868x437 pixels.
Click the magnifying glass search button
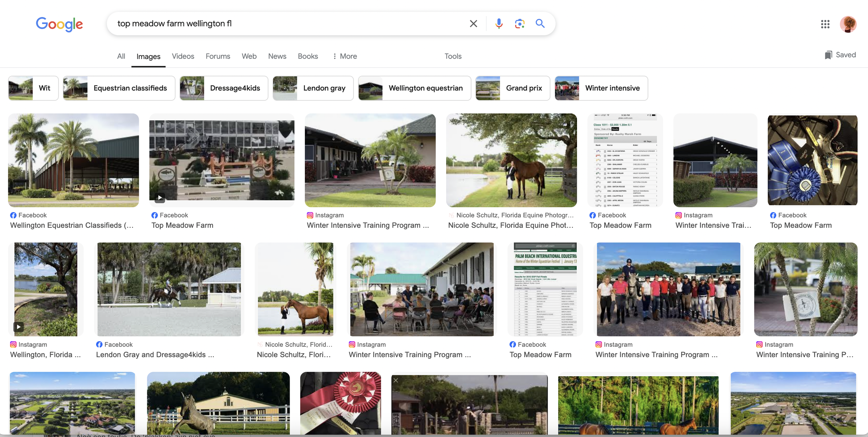[x=540, y=24]
